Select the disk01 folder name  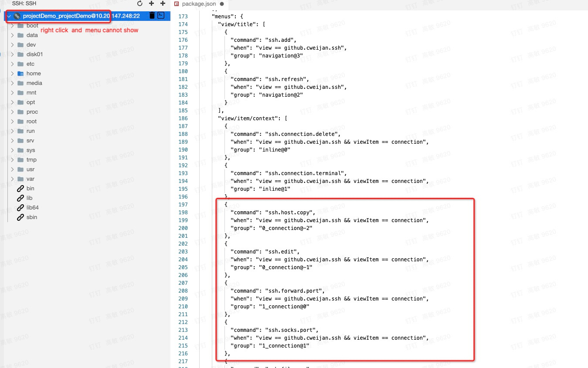coord(34,54)
